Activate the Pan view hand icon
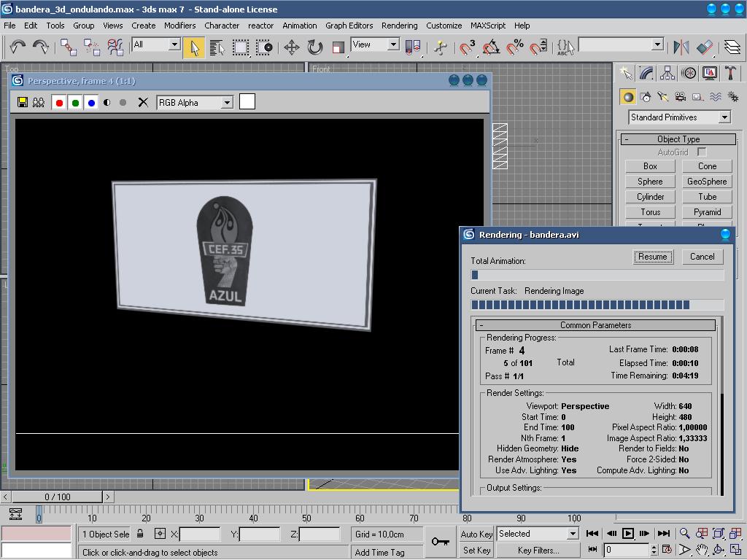The height and width of the screenshot is (560, 747). pyautogui.click(x=702, y=550)
